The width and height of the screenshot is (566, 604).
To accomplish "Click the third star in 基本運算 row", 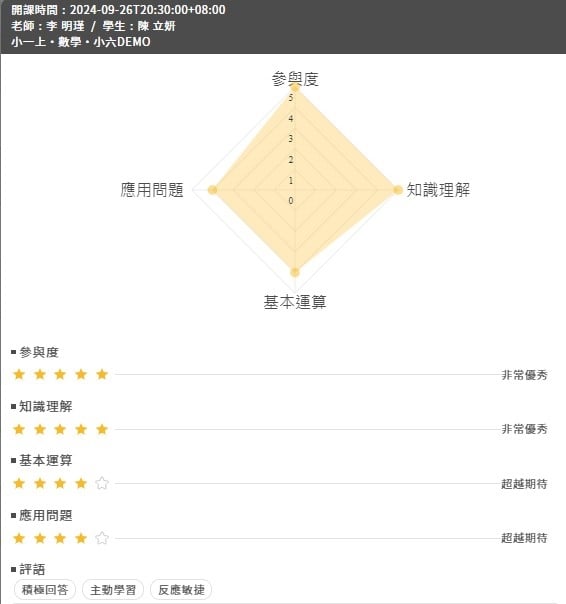I will (x=60, y=483).
